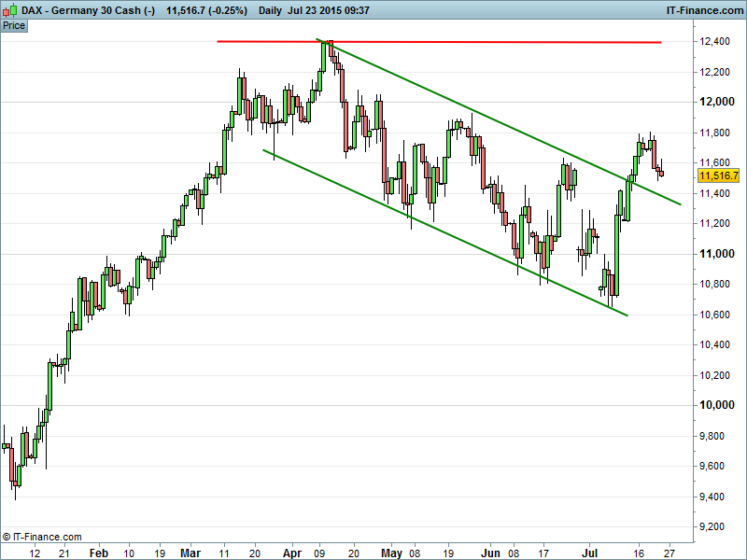
Task: Select the yellow 11,516.7 current price tag
Action: click(x=718, y=175)
